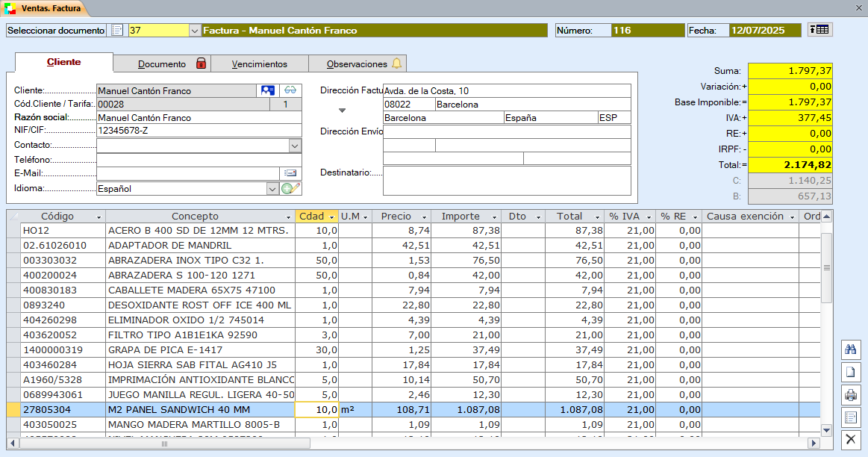This screenshot has height=457, width=868.
Task: Open the locked Documento tab
Action: pos(162,64)
